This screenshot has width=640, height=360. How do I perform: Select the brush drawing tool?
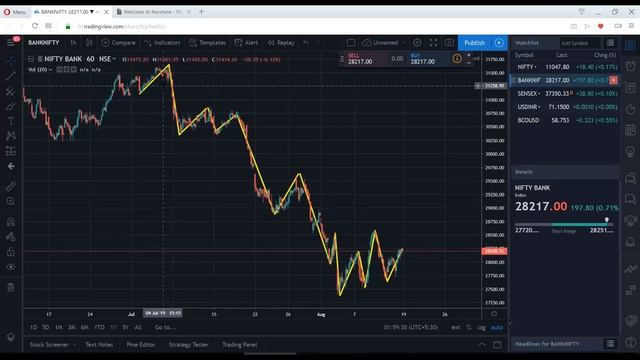pos(11,107)
